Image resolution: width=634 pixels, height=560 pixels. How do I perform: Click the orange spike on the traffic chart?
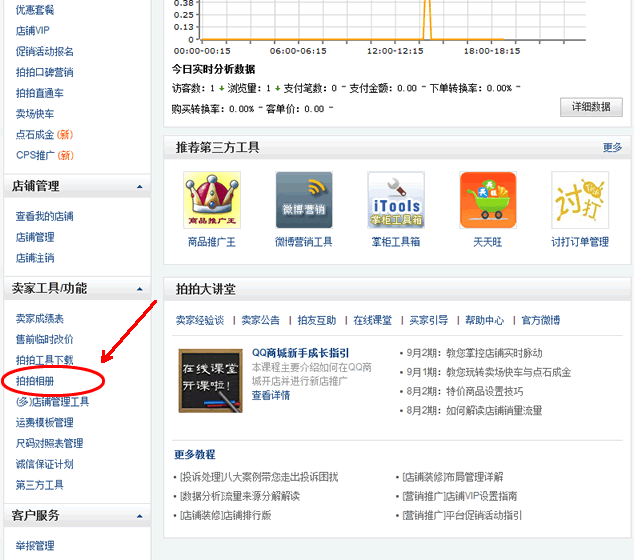427,18
